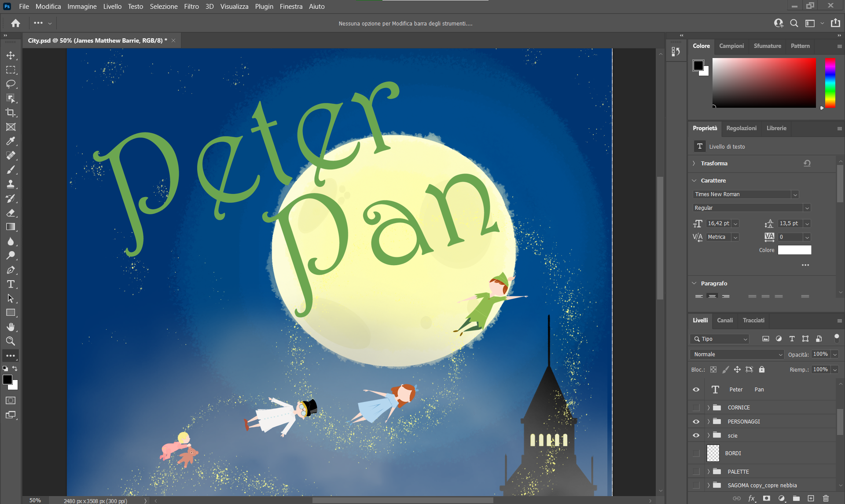Open the Filtro menu

pos(191,7)
